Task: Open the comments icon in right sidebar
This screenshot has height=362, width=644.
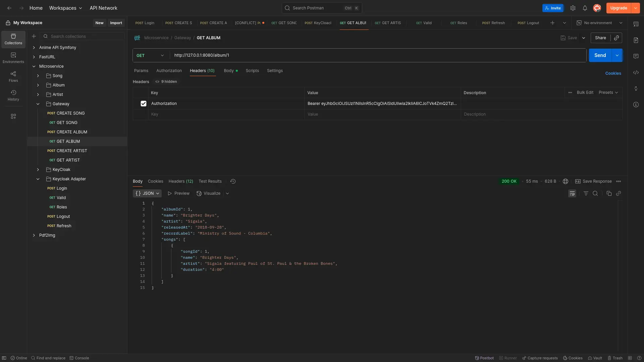Action: (x=636, y=56)
